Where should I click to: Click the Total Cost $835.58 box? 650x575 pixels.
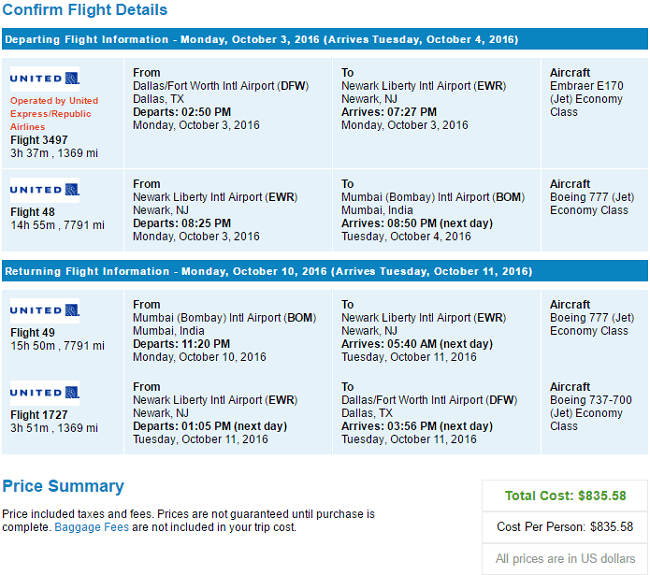click(x=565, y=496)
